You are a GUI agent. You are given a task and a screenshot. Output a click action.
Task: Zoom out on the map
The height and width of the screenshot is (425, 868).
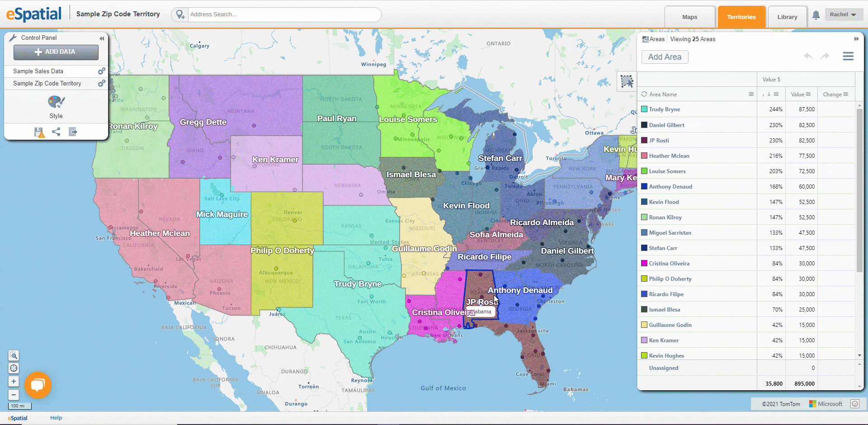(14, 395)
